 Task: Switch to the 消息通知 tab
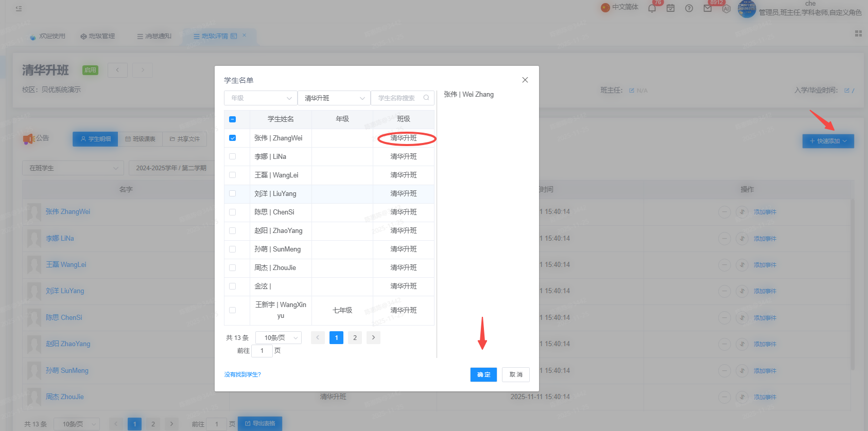point(154,36)
